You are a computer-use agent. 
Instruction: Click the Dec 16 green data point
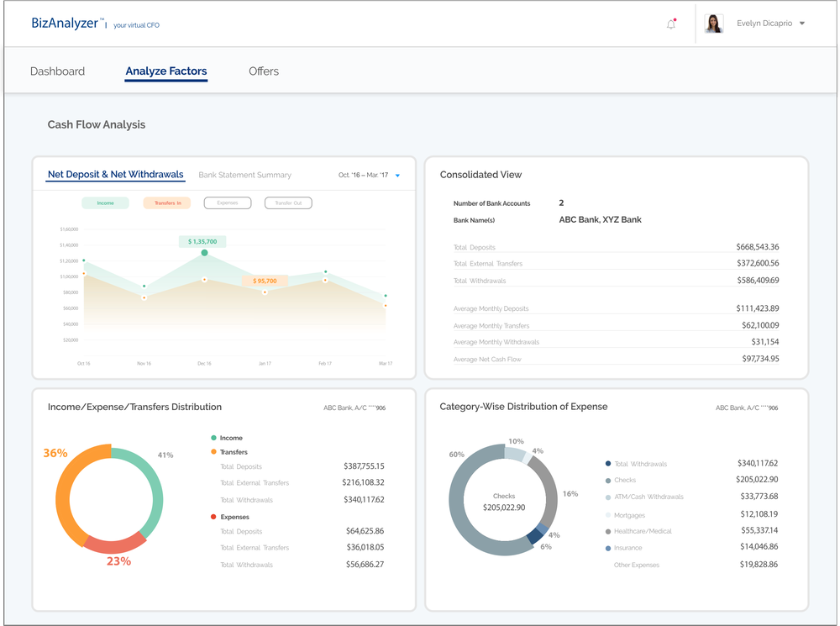(204, 252)
